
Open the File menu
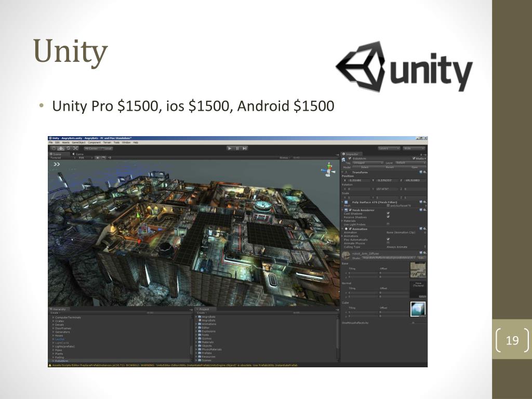(x=51, y=142)
